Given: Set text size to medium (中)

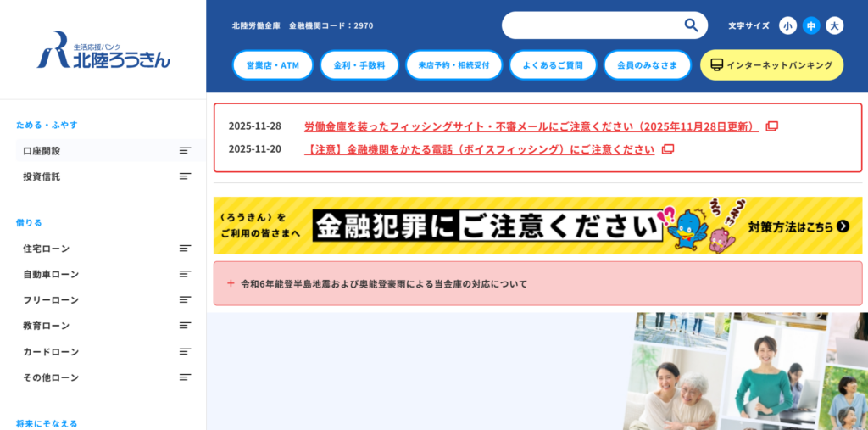Looking at the screenshot, I should 811,26.
